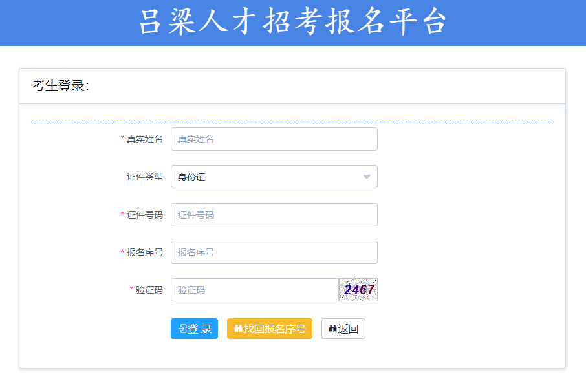Click the 真实姓名 field label

point(144,139)
